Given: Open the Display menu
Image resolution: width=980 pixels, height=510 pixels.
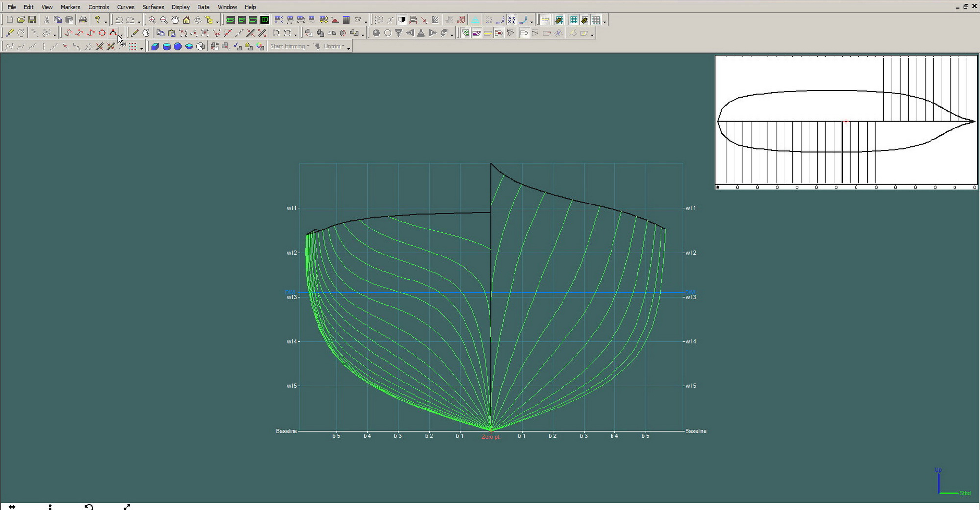Looking at the screenshot, I should pyautogui.click(x=181, y=7).
